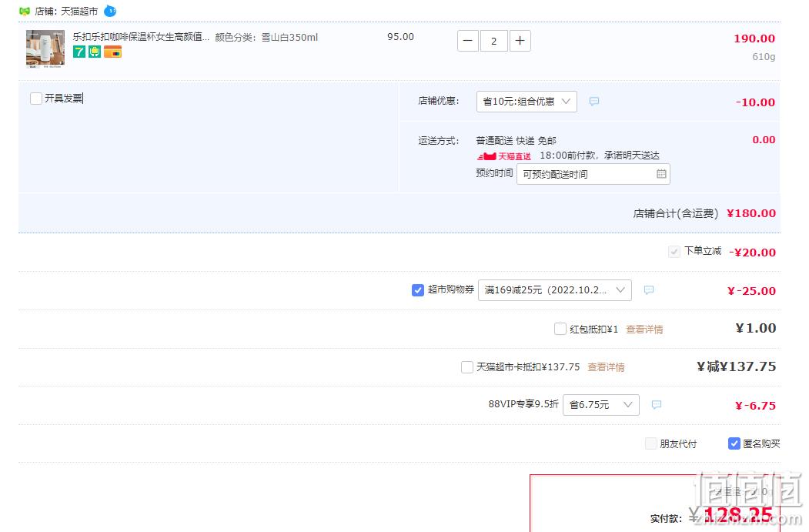Open 查看详情 link for supermarket card
The height and width of the screenshot is (532, 809).
click(x=607, y=367)
